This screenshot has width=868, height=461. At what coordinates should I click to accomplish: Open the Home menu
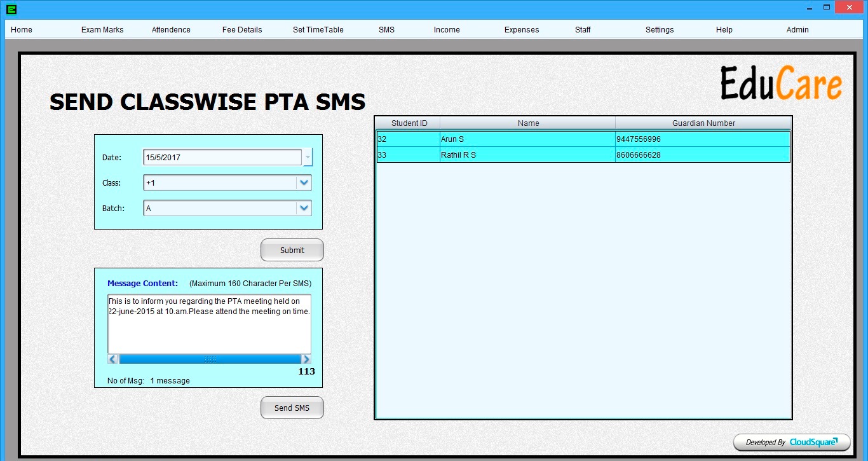pos(22,30)
